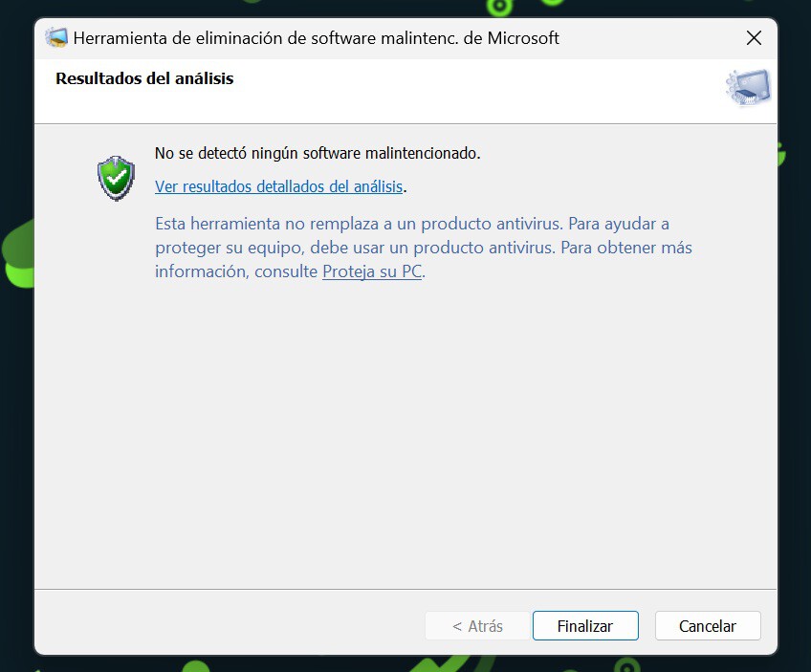The image size is (811, 672).
Task: Click the 'Esta herramienta no remplaza' paragraph
Action: point(423,247)
